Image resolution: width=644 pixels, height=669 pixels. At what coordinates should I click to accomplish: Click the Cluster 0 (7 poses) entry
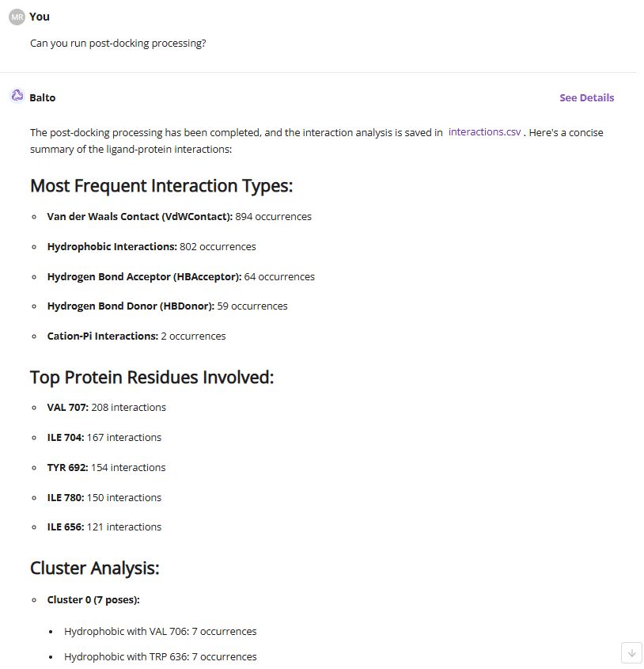[93, 599]
